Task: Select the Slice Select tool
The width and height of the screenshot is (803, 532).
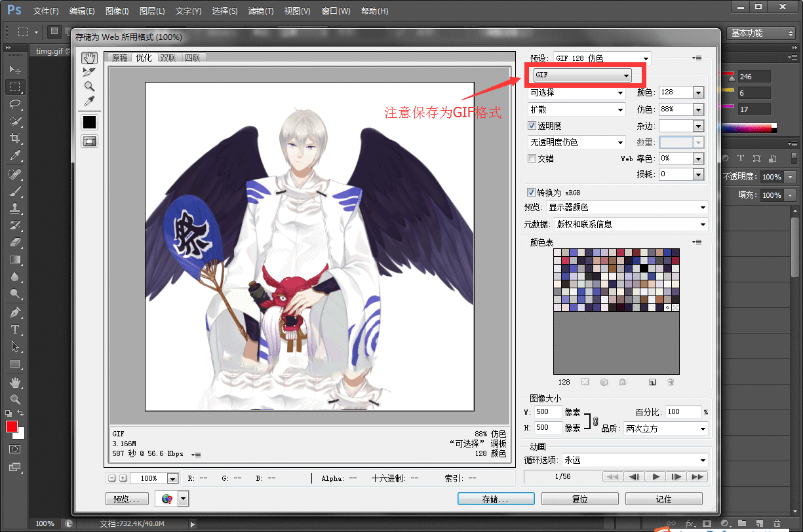Action: pyautogui.click(x=89, y=72)
